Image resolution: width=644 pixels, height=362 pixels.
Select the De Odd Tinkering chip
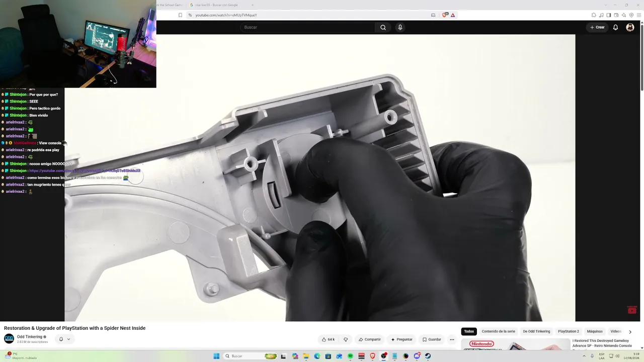pos(536,331)
